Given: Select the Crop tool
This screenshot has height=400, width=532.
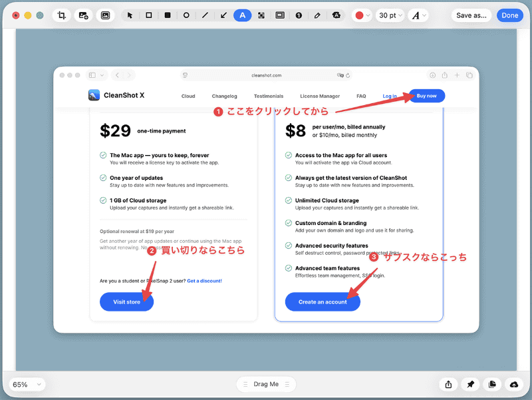Looking at the screenshot, I should 61,15.
